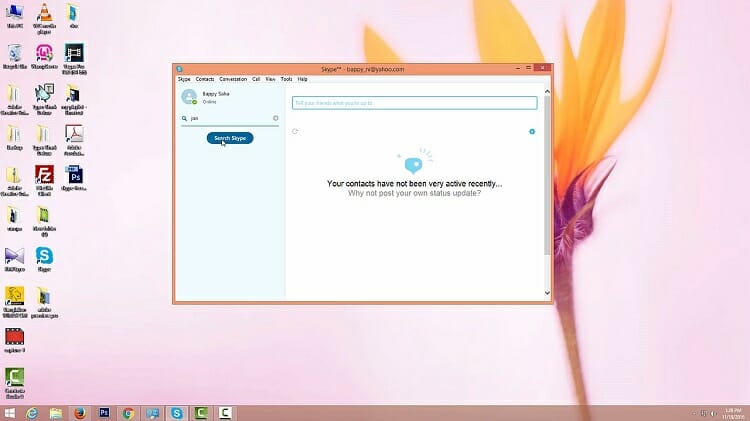Open the Tools menu

tap(286, 79)
